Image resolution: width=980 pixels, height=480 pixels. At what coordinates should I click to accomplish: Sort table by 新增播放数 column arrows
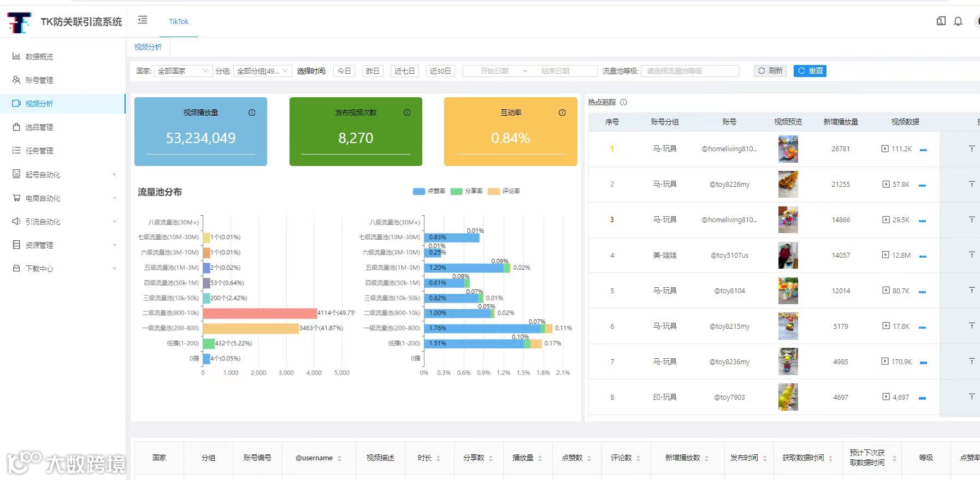(706, 458)
